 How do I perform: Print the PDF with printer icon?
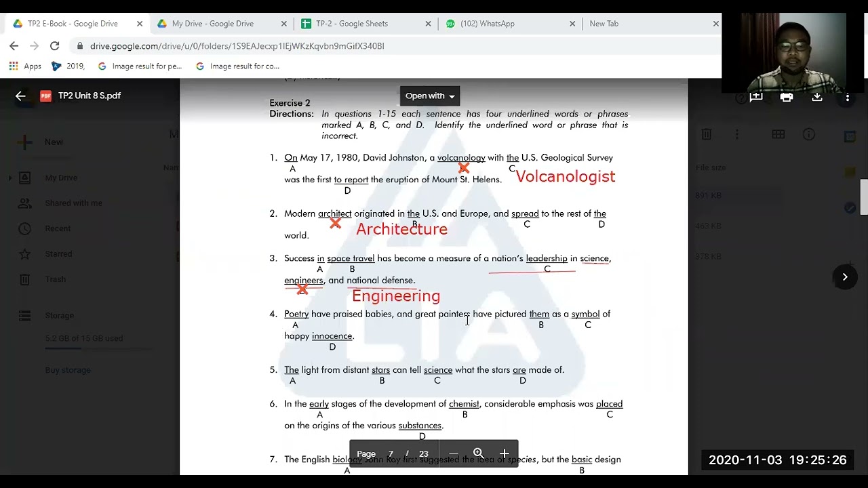tap(787, 97)
